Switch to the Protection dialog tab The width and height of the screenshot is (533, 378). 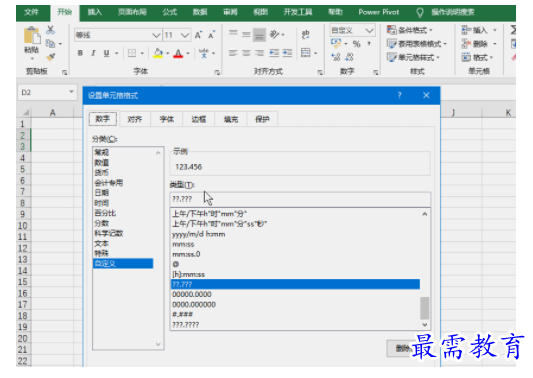pos(262,119)
